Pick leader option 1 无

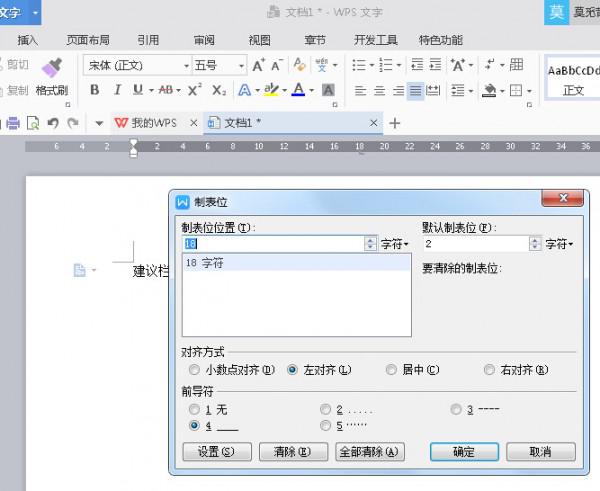(x=194, y=409)
